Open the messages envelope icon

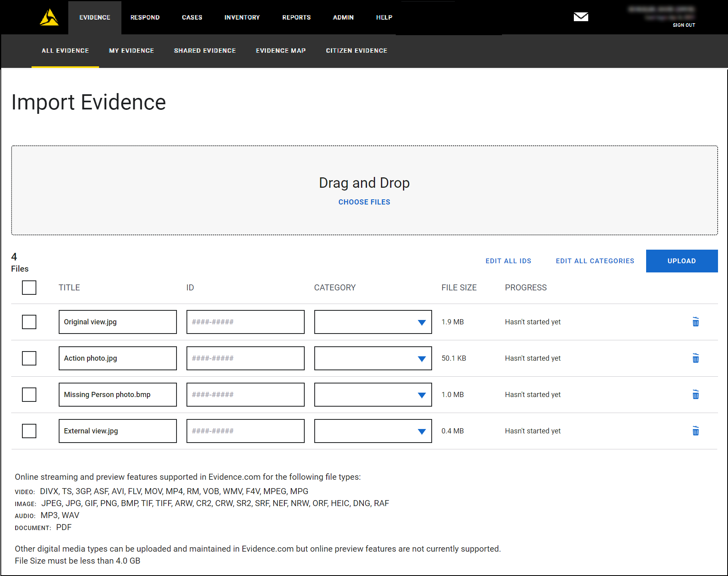pos(581,17)
